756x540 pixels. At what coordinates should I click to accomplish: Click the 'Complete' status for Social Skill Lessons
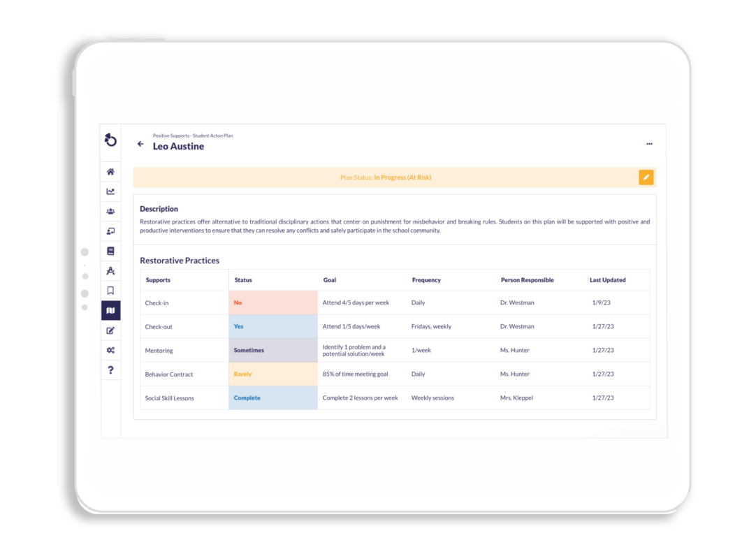[x=272, y=398]
